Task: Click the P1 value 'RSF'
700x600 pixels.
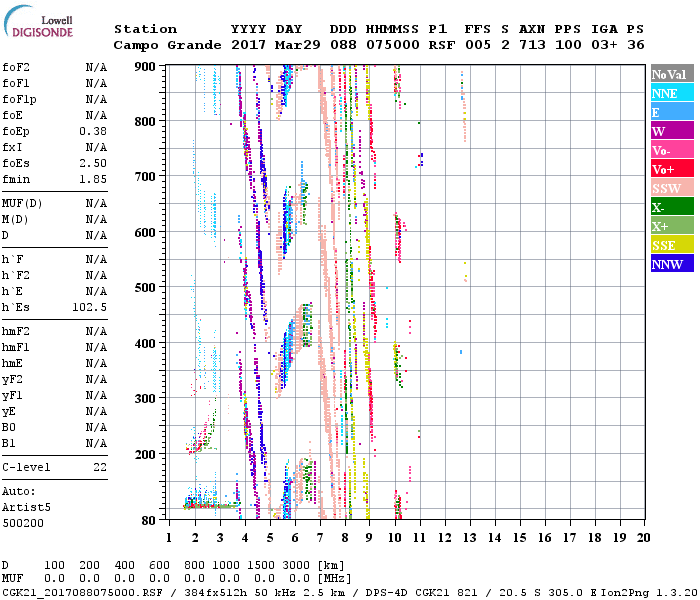Action: (442, 45)
